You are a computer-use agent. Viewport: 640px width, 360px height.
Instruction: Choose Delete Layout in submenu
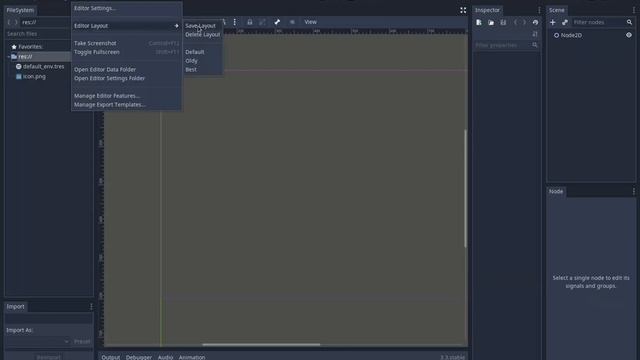click(203, 35)
